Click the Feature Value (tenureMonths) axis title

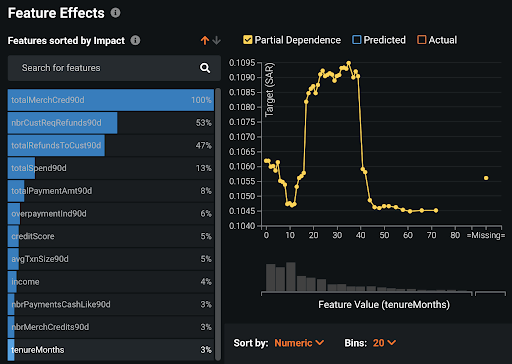[x=384, y=305]
